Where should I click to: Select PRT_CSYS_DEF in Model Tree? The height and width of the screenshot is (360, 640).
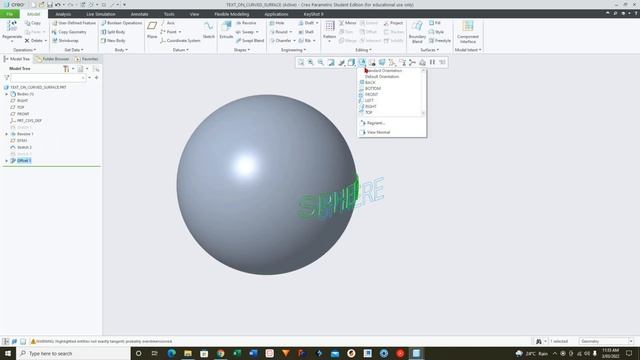(29, 121)
